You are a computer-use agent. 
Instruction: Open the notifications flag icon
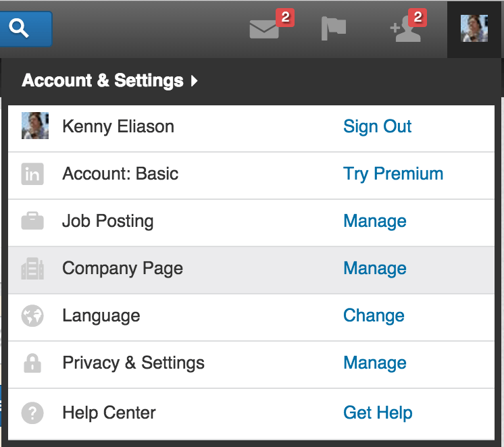pyautogui.click(x=334, y=28)
